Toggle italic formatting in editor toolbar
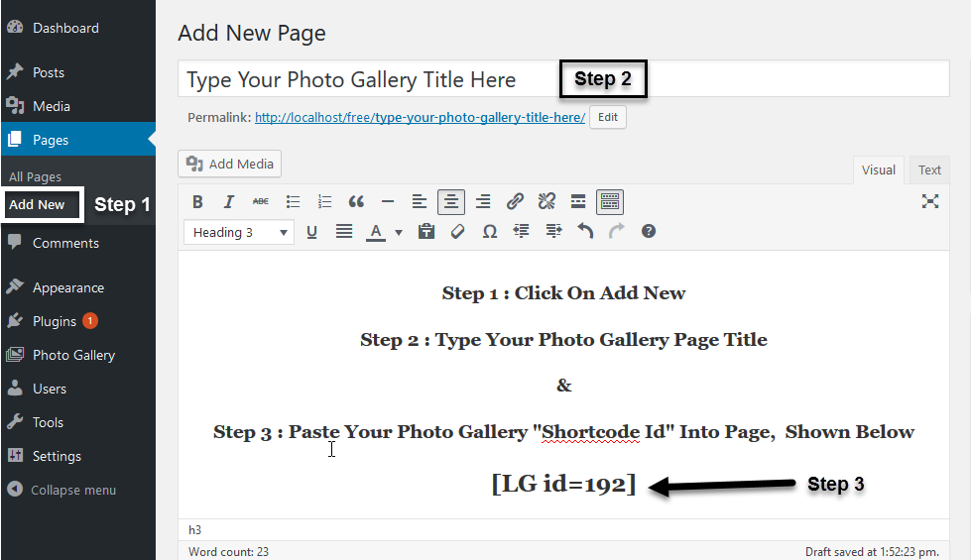The height and width of the screenshot is (560, 971). (x=229, y=202)
